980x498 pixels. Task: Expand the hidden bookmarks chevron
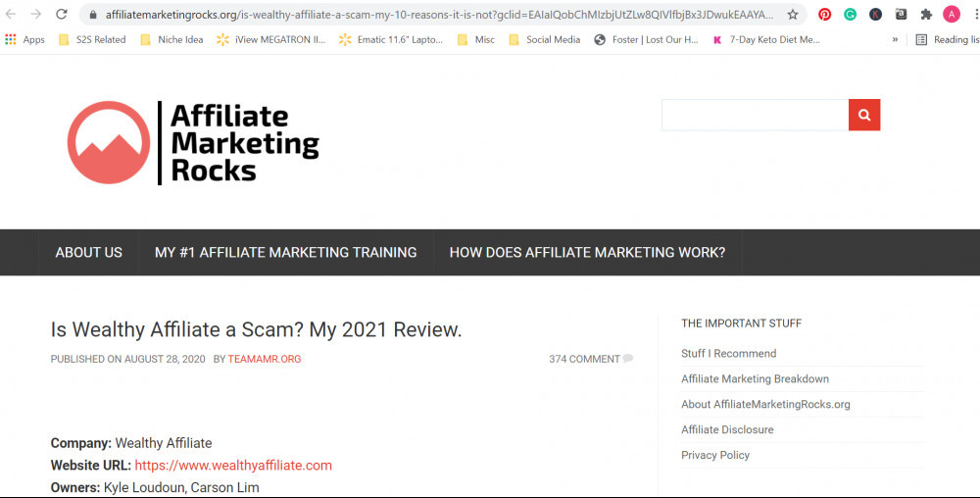click(x=895, y=40)
